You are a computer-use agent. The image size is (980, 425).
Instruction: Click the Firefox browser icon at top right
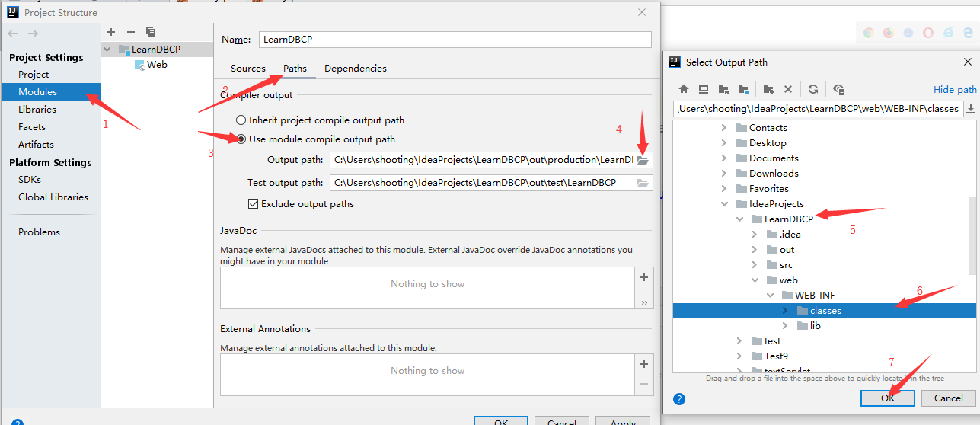pyautogui.click(x=889, y=33)
